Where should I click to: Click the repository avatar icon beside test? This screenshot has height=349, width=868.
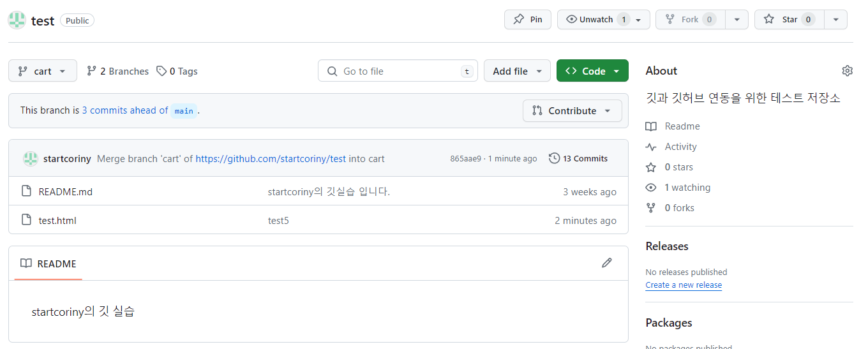17,20
